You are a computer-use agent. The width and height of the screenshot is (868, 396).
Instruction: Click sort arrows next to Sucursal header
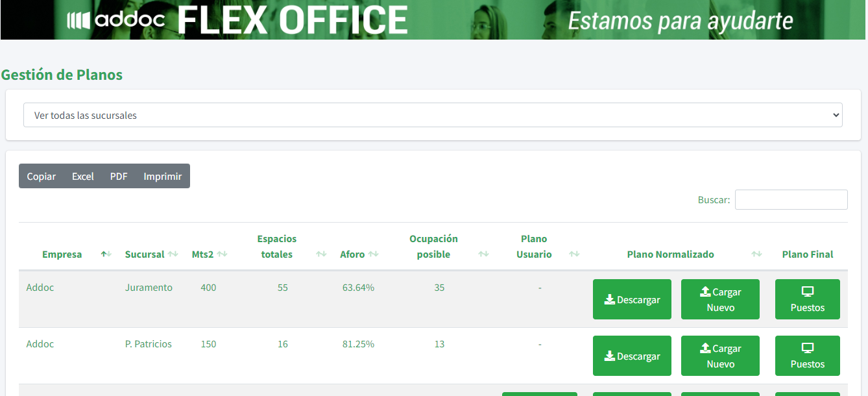pyautogui.click(x=173, y=254)
